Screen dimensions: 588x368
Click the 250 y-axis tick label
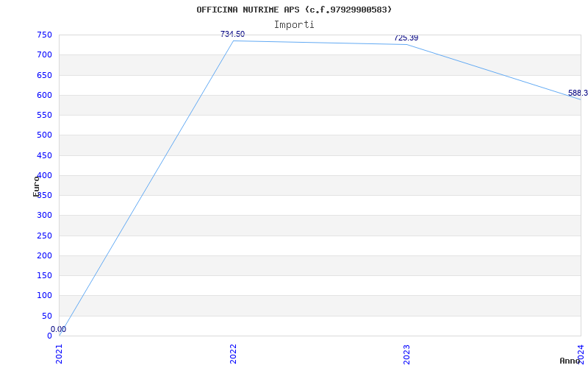click(44, 236)
